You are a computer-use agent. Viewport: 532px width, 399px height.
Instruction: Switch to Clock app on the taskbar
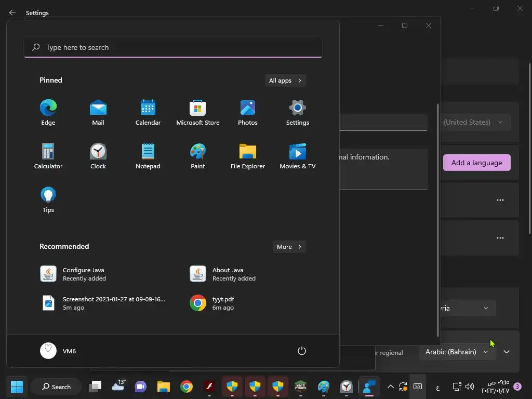click(x=346, y=387)
